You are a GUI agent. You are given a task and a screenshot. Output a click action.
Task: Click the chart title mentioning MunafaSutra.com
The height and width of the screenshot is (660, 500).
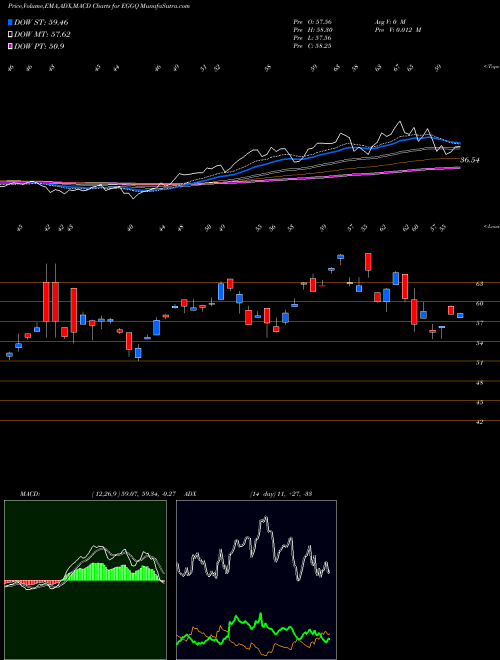click(98, 6)
